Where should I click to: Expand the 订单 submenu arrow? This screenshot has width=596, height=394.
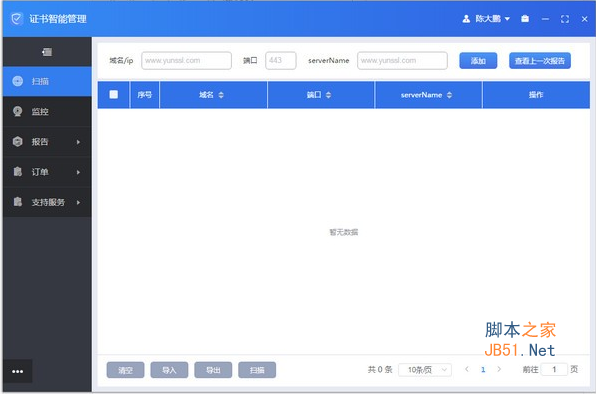[78, 172]
